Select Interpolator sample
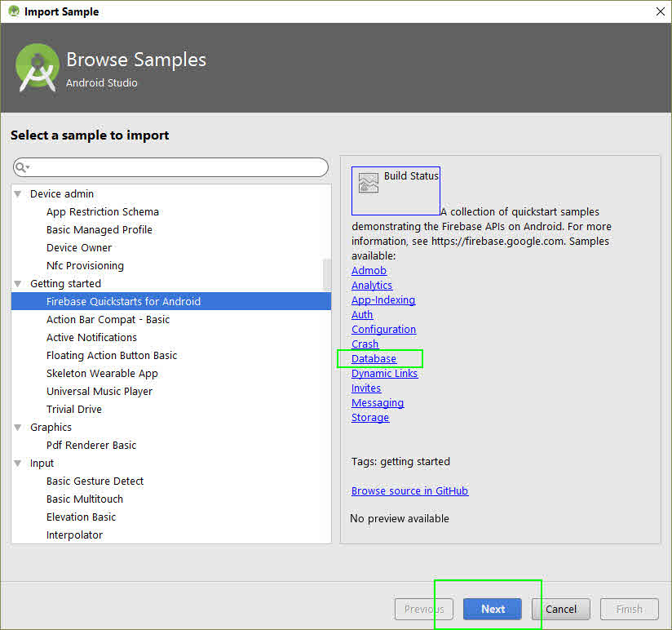 pyautogui.click(x=74, y=535)
